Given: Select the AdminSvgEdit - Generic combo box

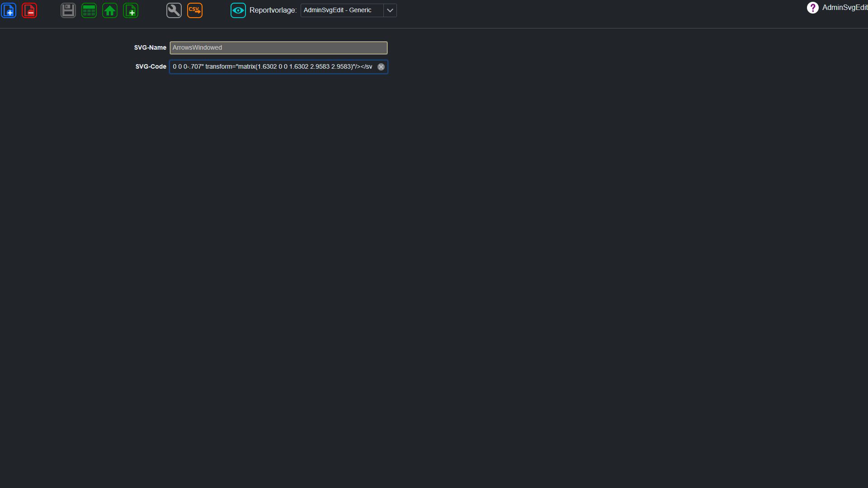Looking at the screenshot, I should tap(349, 10).
